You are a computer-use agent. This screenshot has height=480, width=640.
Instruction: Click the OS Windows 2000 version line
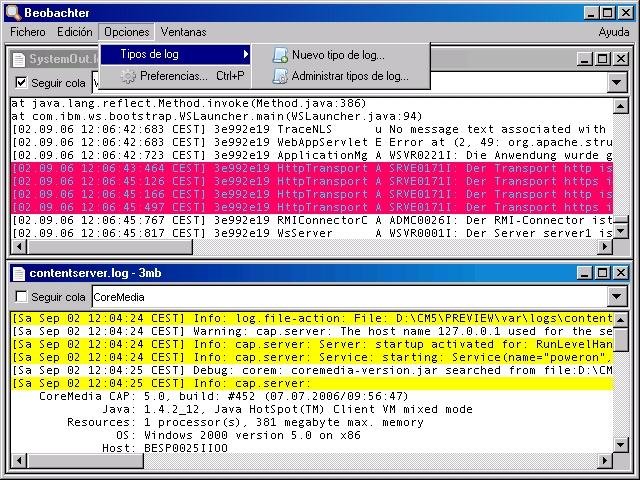pyautogui.click(x=238, y=436)
